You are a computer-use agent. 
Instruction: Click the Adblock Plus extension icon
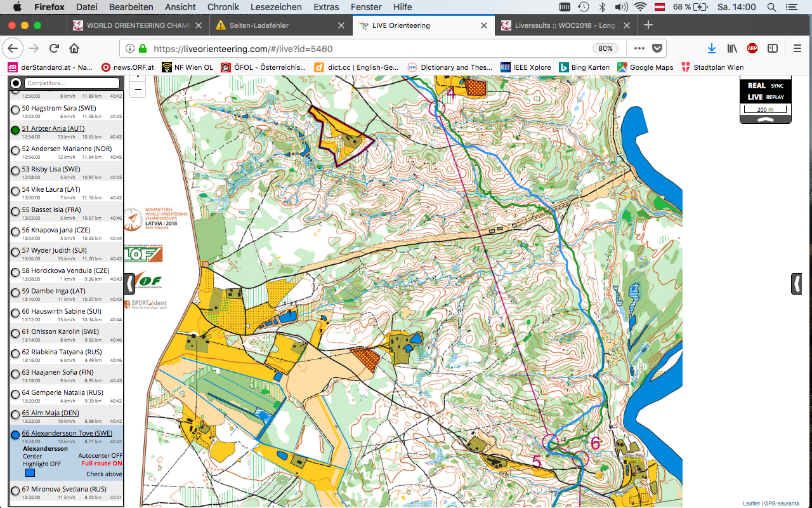752,48
